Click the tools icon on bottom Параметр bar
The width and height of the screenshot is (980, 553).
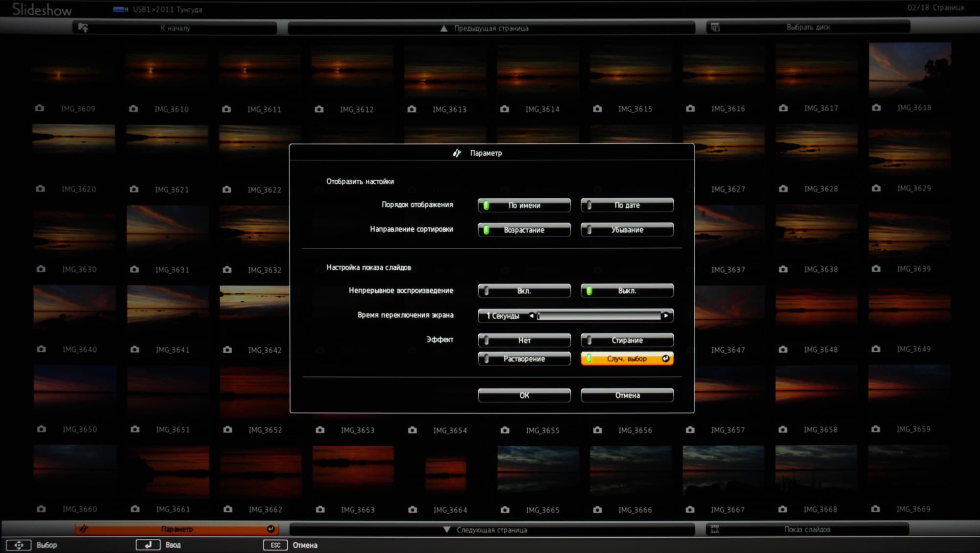tap(84, 529)
